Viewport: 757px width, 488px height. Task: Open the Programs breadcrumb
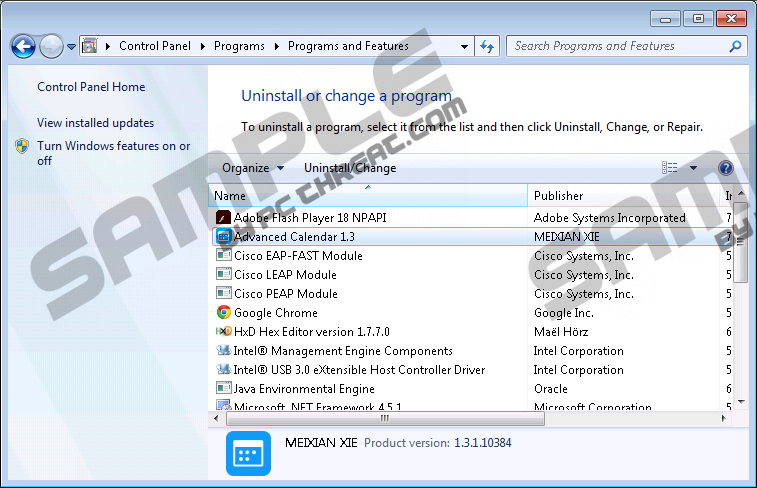coord(239,46)
